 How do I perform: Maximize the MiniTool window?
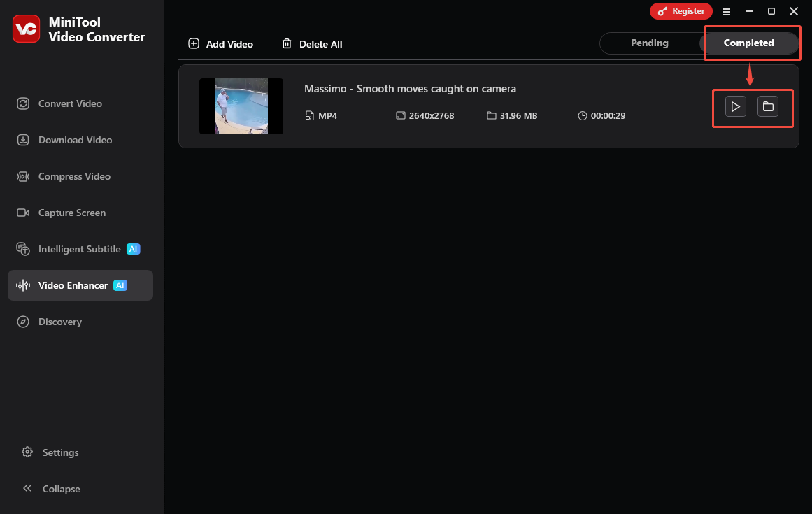pos(771,11)
